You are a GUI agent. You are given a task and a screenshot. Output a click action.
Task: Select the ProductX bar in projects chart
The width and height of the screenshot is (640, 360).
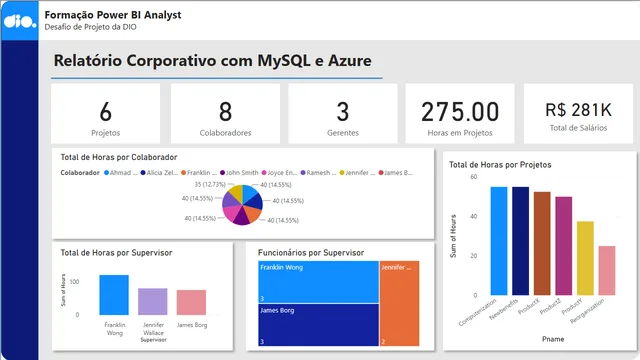(x=542, y=243)
